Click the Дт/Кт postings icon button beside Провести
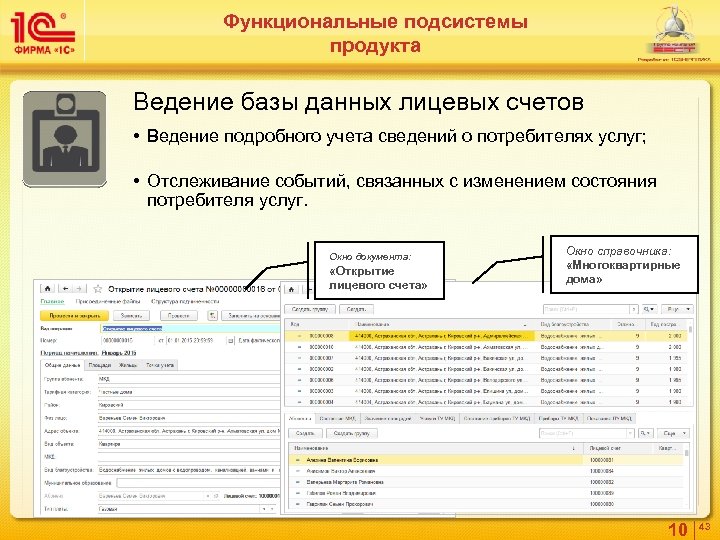Screen dimensions: 720x540 tap(212, 315)
